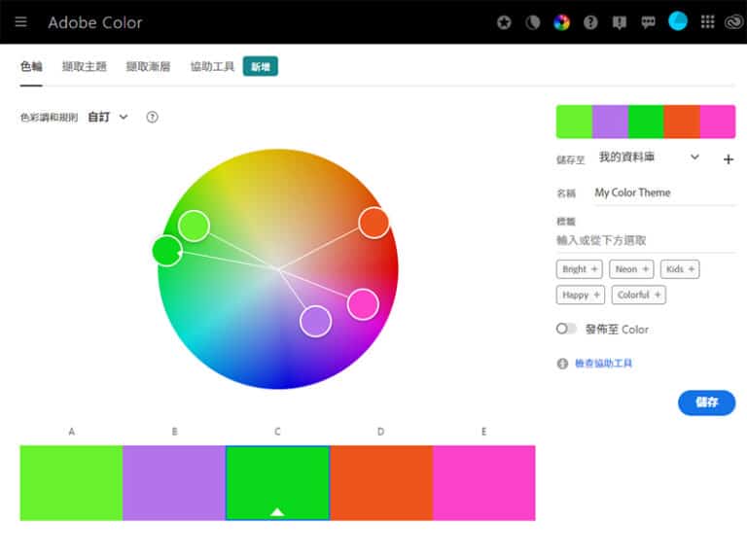Click the feedback exclamation icon
747x560 pixels.
click(x=620, y=22)
